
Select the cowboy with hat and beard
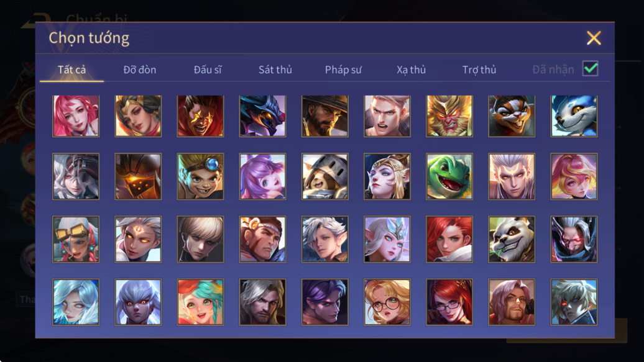click(x=324, y=115)
